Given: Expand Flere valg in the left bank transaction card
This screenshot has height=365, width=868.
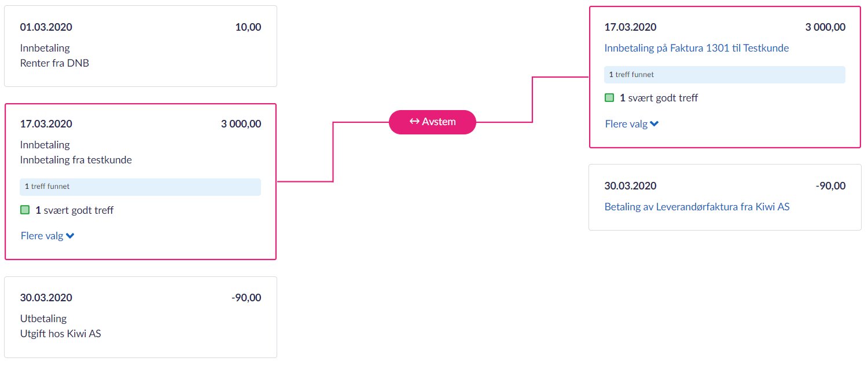Looking at the screenshot, I should [42, 236].
